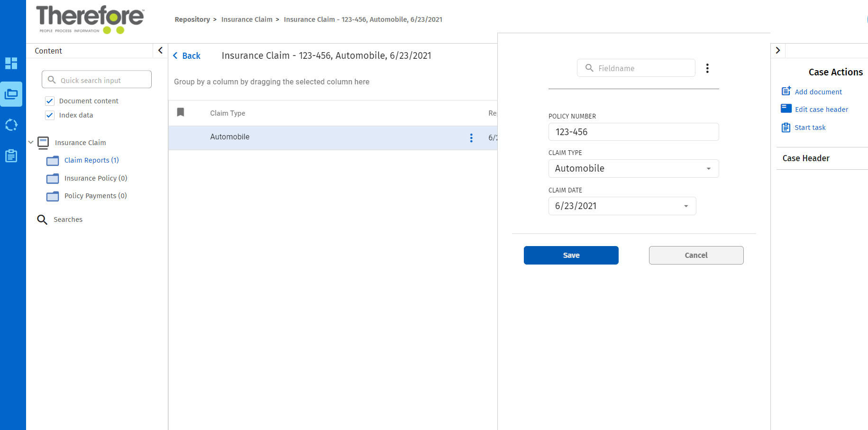Image resolution: width=868 pixels, height=430 pixels.
Task: Open the tasks clipboard sidebar icon
Action: pyautogui.click(x=11, y=156)
